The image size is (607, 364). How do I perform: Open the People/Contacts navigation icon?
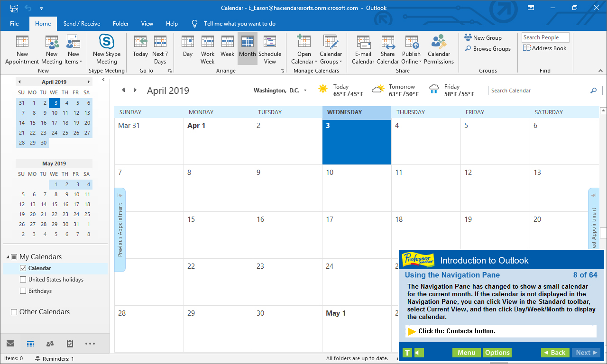click(x=50, y=344)
